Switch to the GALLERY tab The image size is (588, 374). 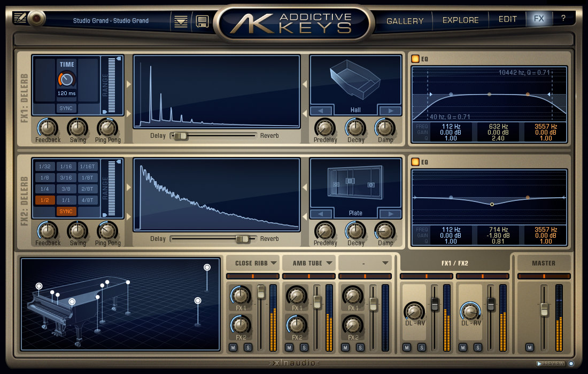[405, 20]
